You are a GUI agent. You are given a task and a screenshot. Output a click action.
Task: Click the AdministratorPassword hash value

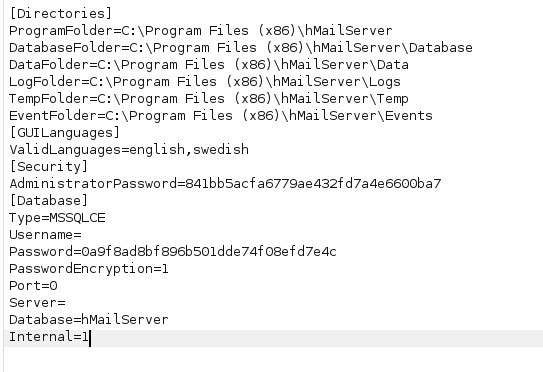tap(313, 183)
